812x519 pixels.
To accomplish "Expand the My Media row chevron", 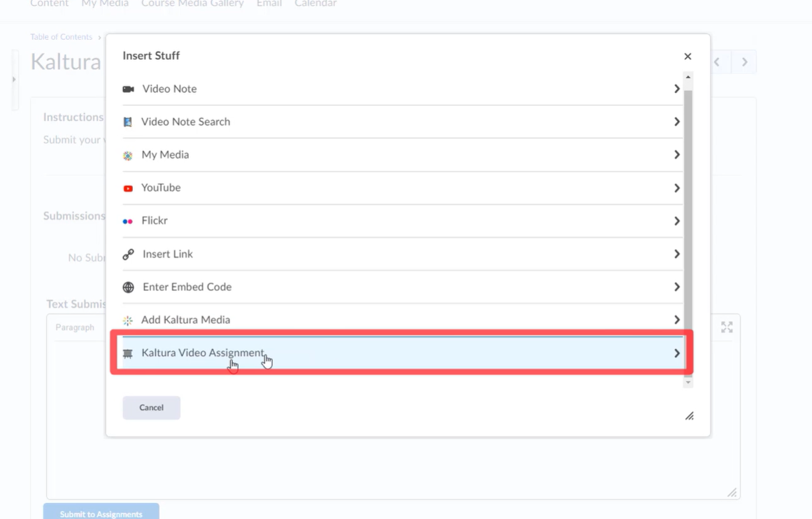I will coord(676,155).
